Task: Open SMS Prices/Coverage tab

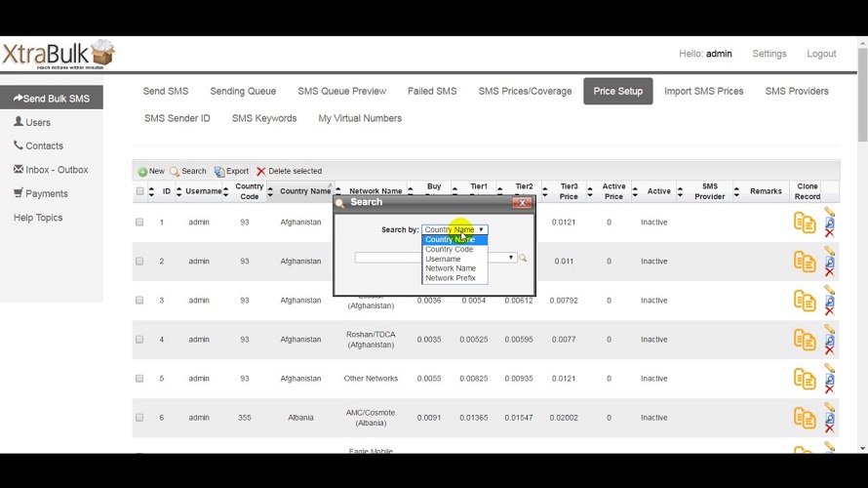Action: 525,91
